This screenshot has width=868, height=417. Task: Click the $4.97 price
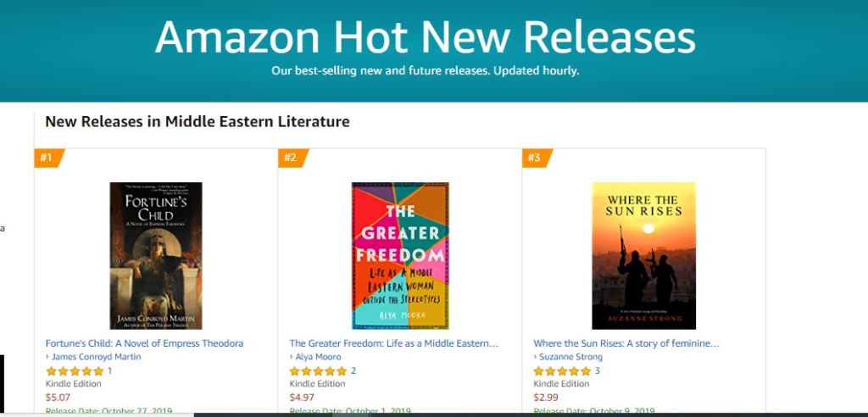click(x=303, y=397)
